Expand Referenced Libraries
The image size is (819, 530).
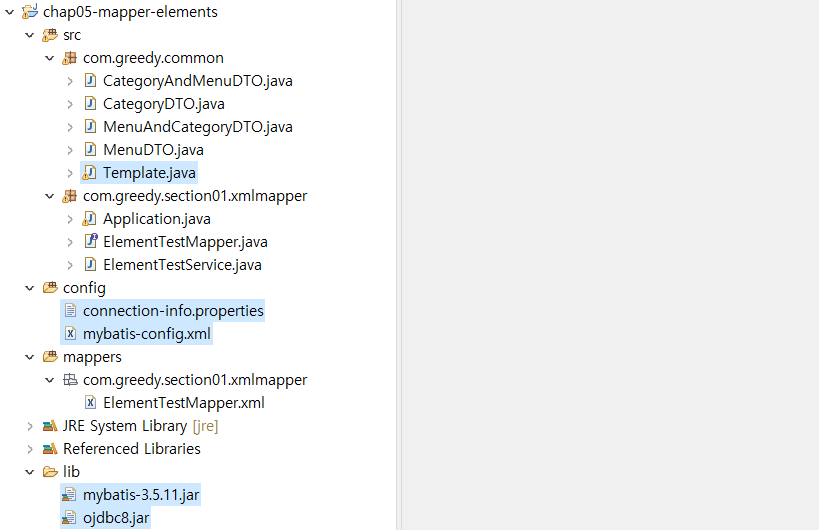30,449
